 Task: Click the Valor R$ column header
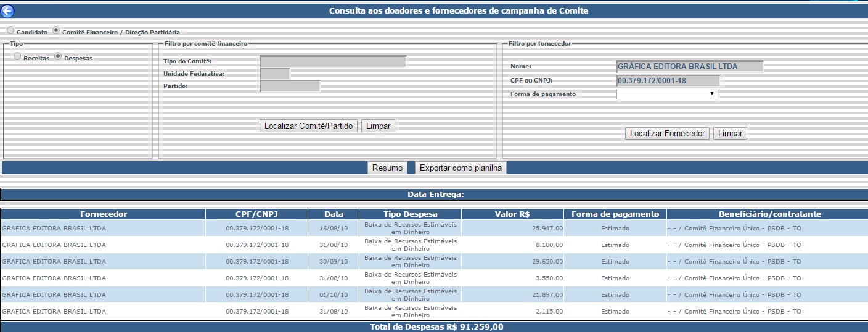click(512, 214)
